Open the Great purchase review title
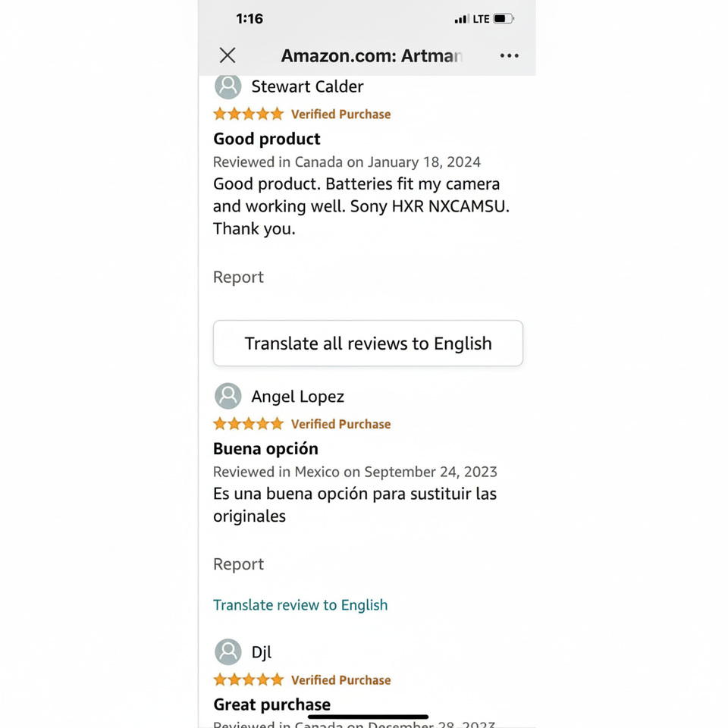Viewport: 728px width, 728px height. pos(271,704)
